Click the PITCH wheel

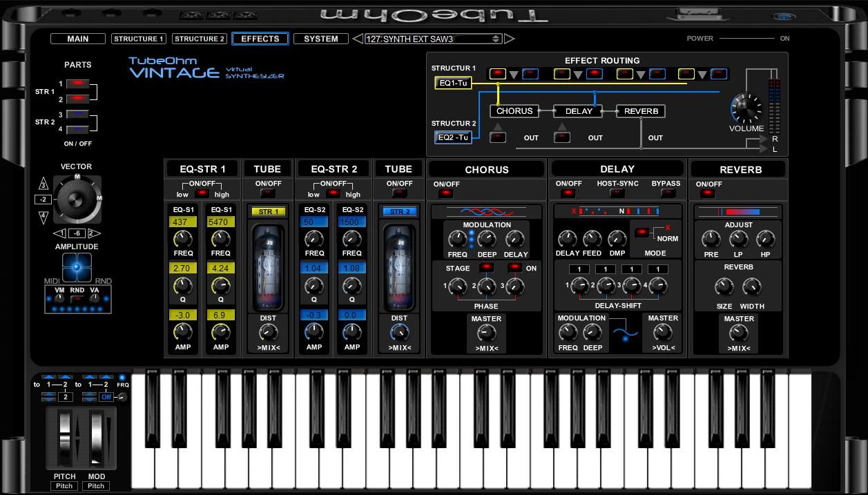coord(64,440)
